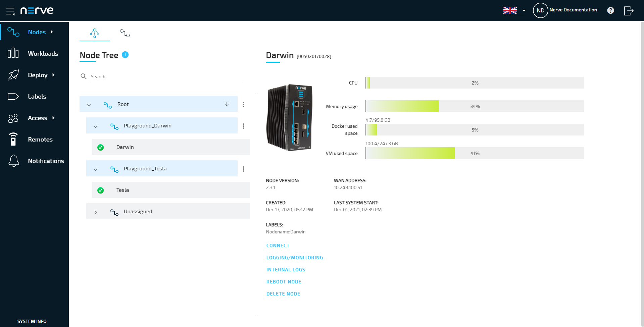Collapse the Playground_Darwin element
The height and width of the screenshot is (327, 644).
(96, 126)
